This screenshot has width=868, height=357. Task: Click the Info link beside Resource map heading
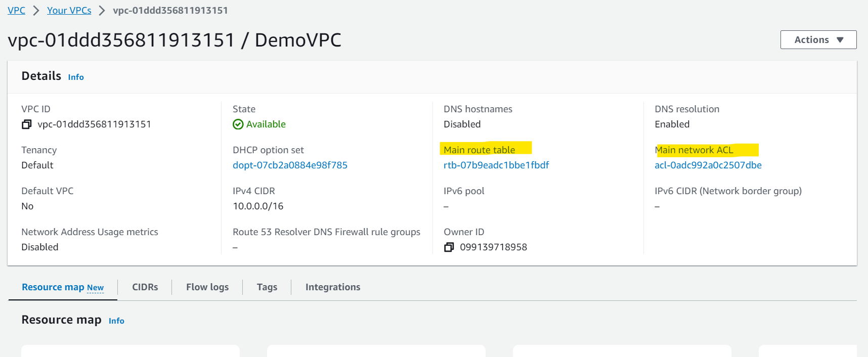[116, 321]
